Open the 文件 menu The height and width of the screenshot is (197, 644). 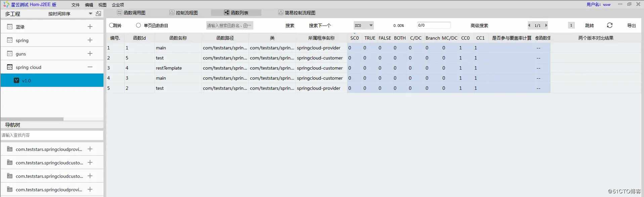pyautogui.click(x=76, y=5)
